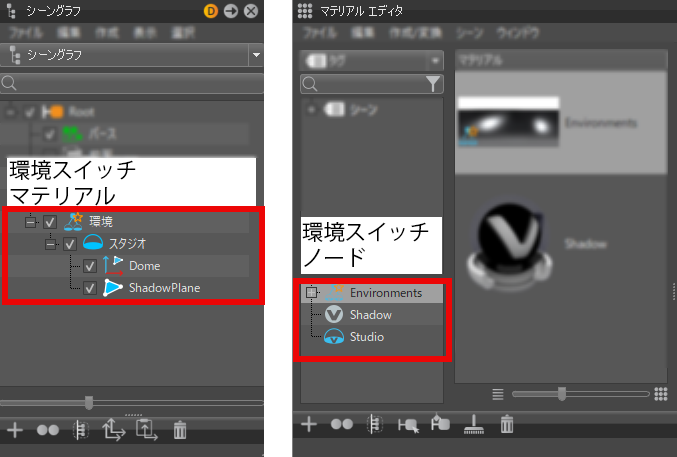This screenshot has height=457, width=677.
Task: Click the broom cleanup icon in Material Editor
Action: (x=474, y=424)
